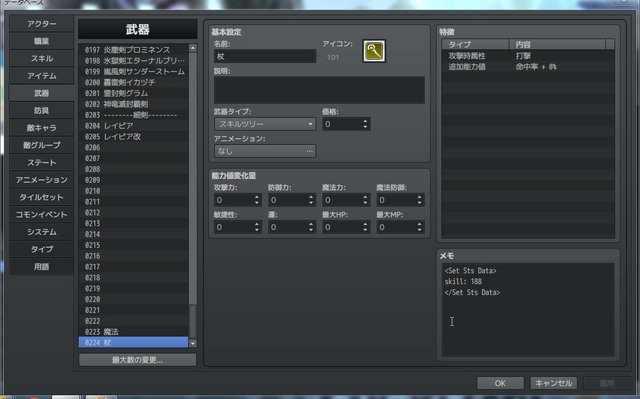Open the 敵グループ tab
The width and height of the screenshot is (640, 399).
click(x=42, y=145)
